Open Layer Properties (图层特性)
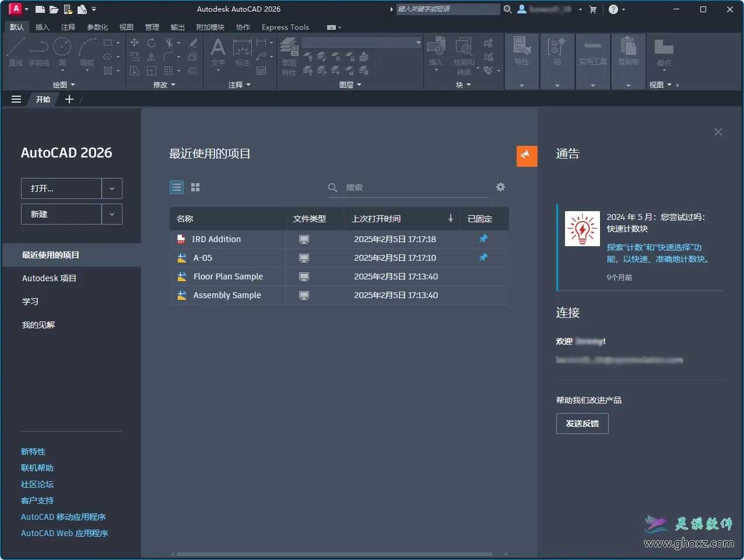The width and height of the screenshot is (744, 560). [x=289, y=56]
